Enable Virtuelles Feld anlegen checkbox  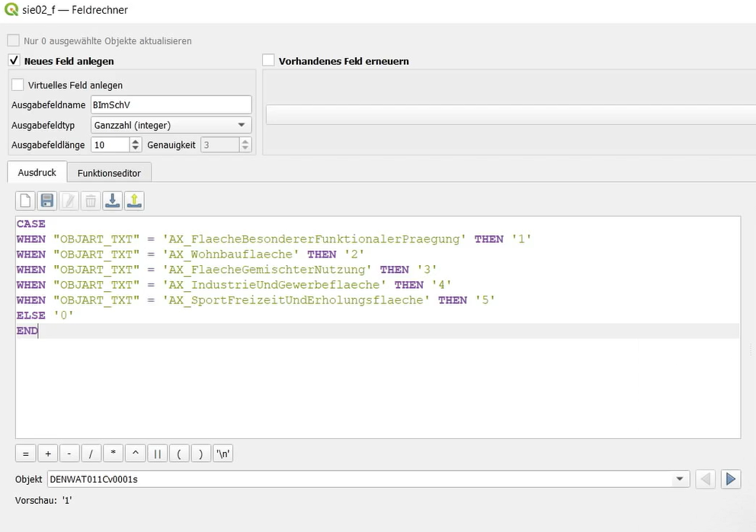(18, 85)
